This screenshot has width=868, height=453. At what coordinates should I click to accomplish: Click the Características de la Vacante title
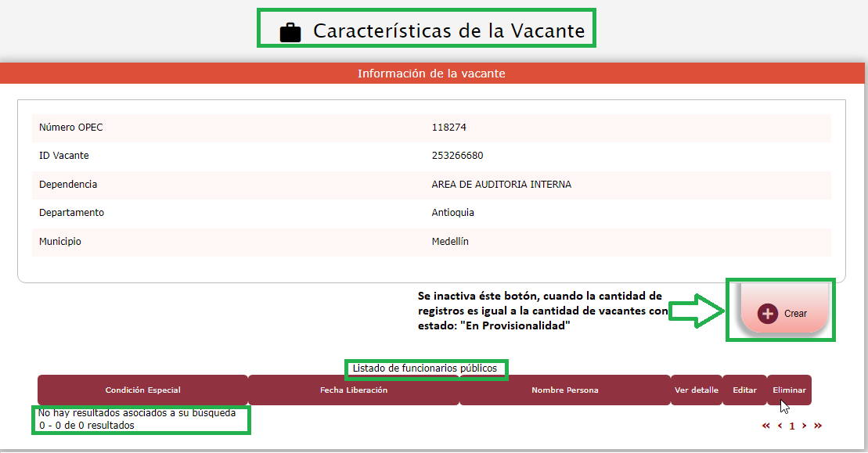tap(448, 31)
